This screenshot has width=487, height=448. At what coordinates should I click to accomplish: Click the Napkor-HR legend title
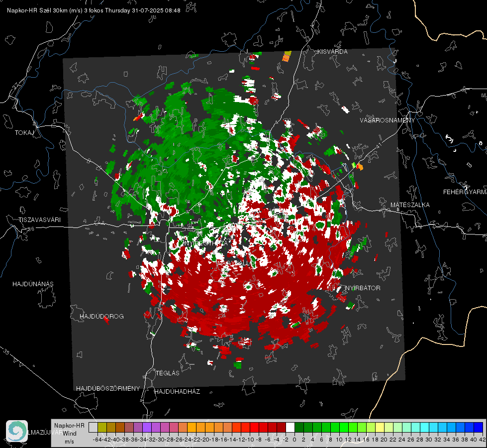[69, 425]
